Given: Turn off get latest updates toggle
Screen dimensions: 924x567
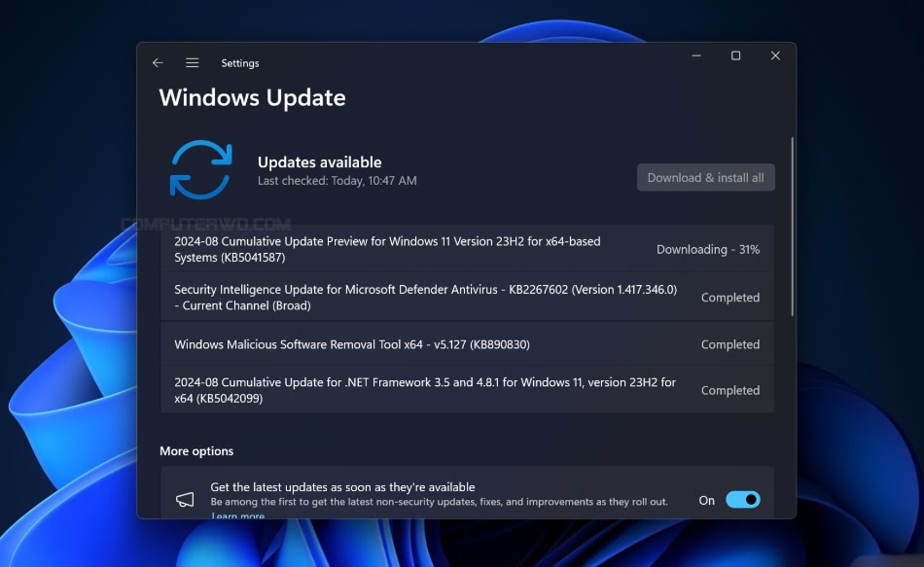Looking at the screenshot, I should pyautogui.click(x=742, y=500).
